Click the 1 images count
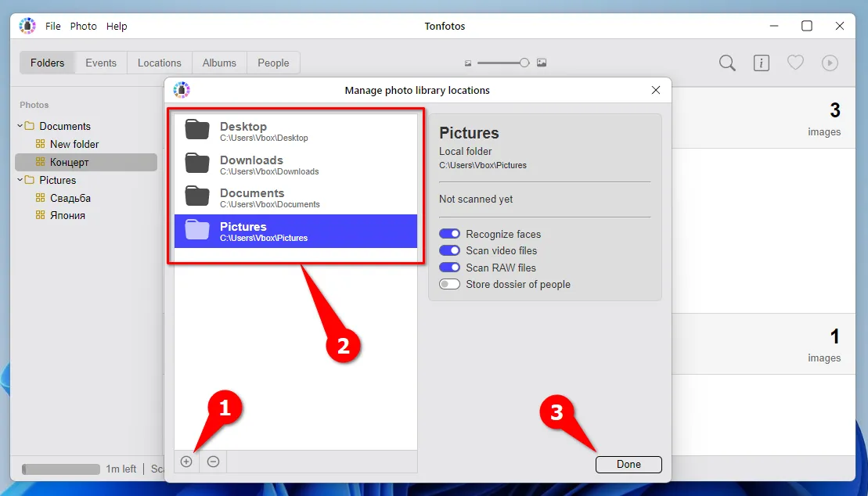The image size is (868, 496). click(x=824, y=346)
